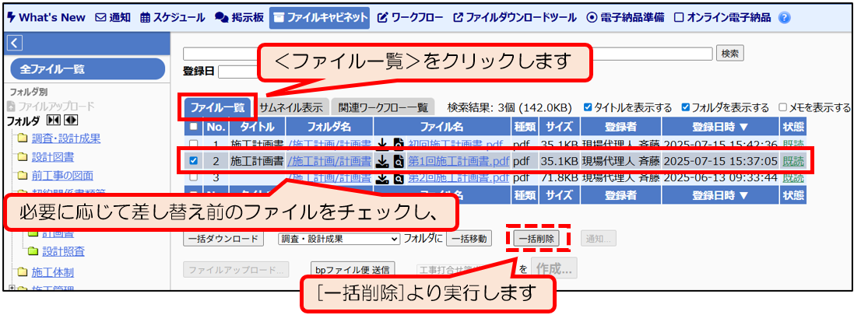Click download icon in row 1
Screen dimensions: 868x315
coord(382,144)
